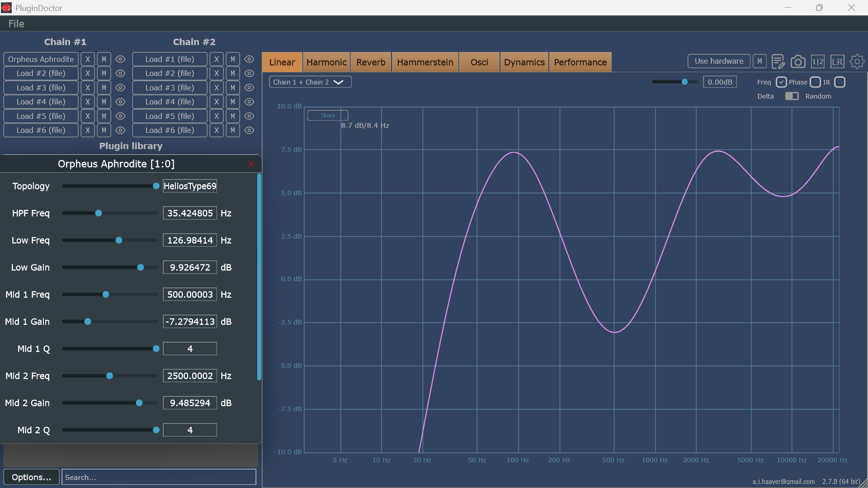Toggle visibility eye for Orpheus Aphrodite
The height and width of the screenshot is (488, 868).
coord(120,59)
